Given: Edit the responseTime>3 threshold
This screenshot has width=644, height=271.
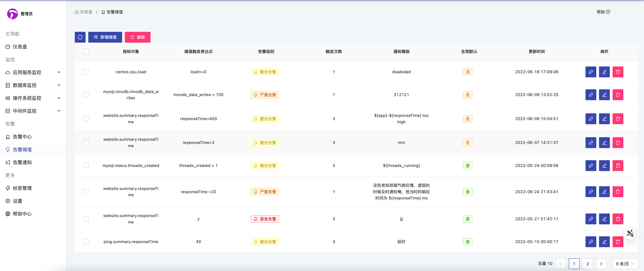Looking at the screenshot, I should click(x=604, y=142).
